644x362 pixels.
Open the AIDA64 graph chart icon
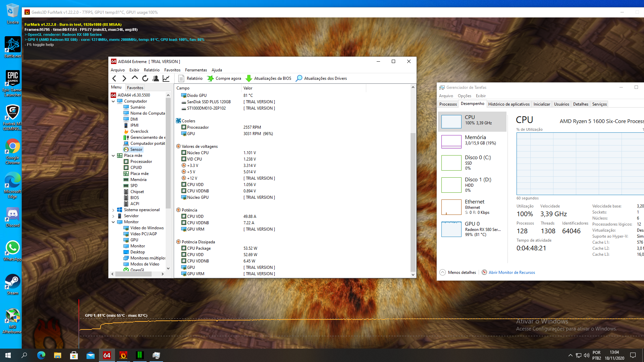(166, 78)
